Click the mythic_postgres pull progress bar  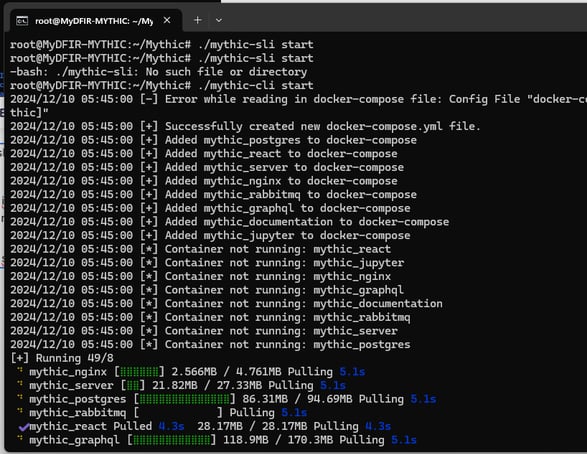(x=185, y=399)
